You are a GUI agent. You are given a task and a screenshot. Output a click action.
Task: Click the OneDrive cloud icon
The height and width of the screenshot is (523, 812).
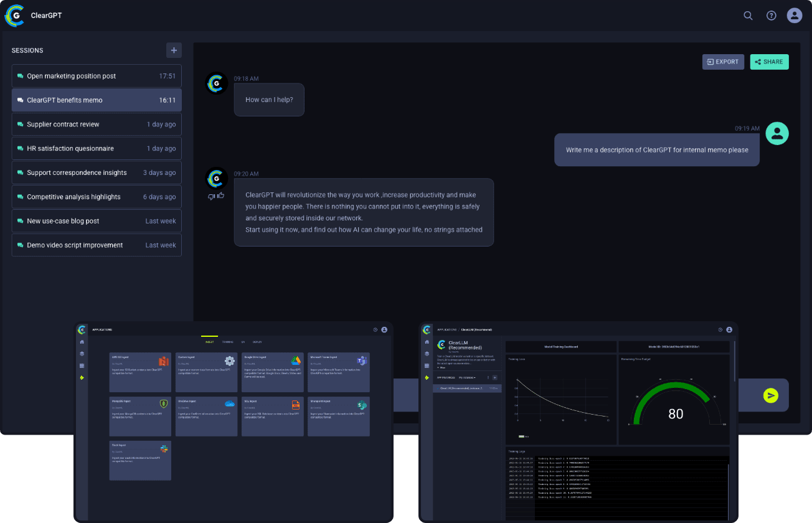tap(230, 405)
